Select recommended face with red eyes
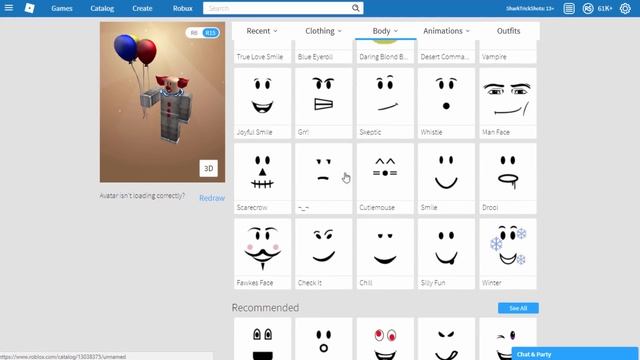 pos(385,339)
